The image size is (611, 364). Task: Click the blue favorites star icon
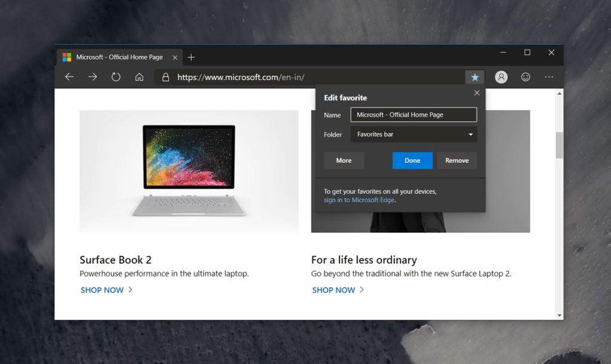[x=475, y=77]
